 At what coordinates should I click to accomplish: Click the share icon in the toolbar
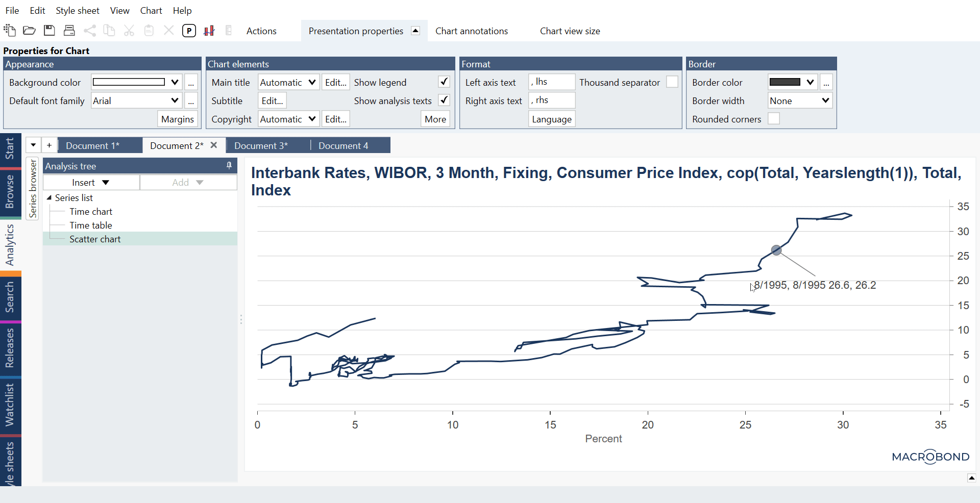click(x=90, y=31)
